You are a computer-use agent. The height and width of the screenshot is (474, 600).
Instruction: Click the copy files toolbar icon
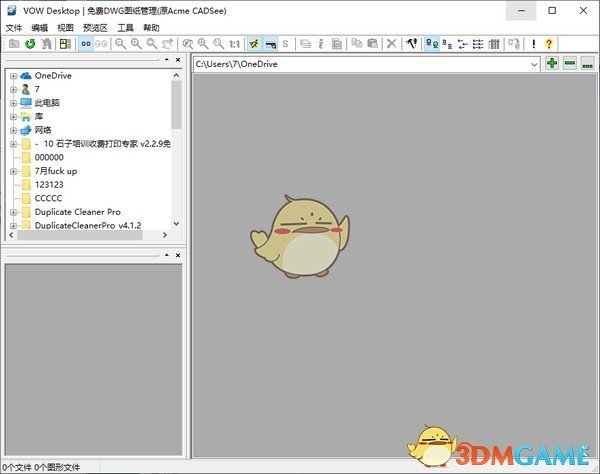[x=357, y=44]
